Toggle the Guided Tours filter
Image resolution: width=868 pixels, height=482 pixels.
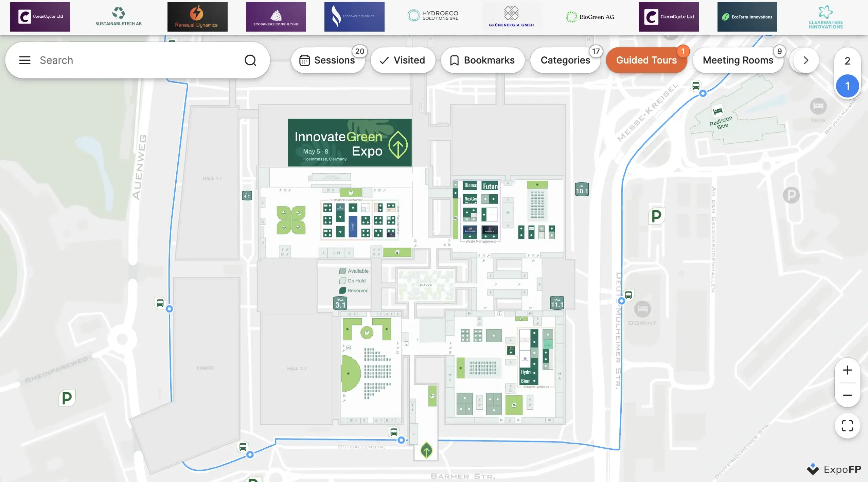tap(646, 60)
